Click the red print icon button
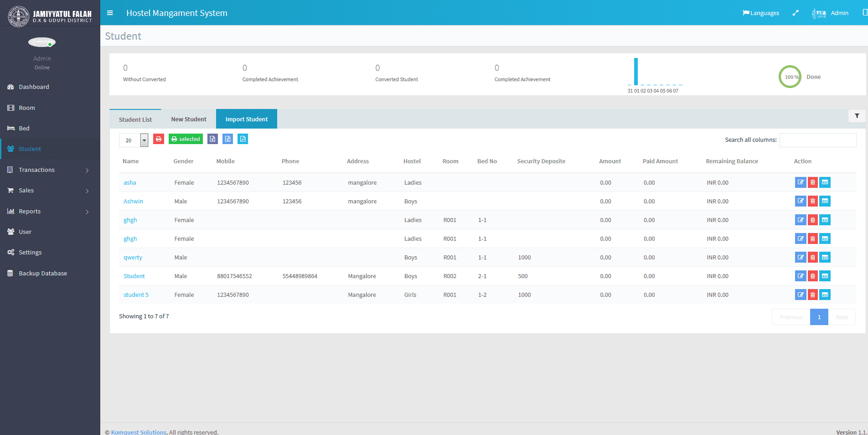The height and width of the screenshot is (435, 868). point(159,139)
